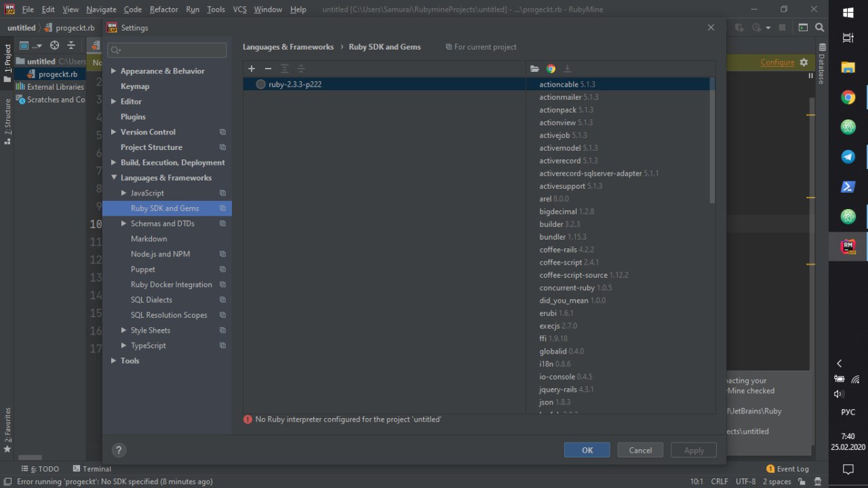Open Telegram from the Windows taskbar
The width and height of the screenshot is (868, 488).
coord(848,157)
